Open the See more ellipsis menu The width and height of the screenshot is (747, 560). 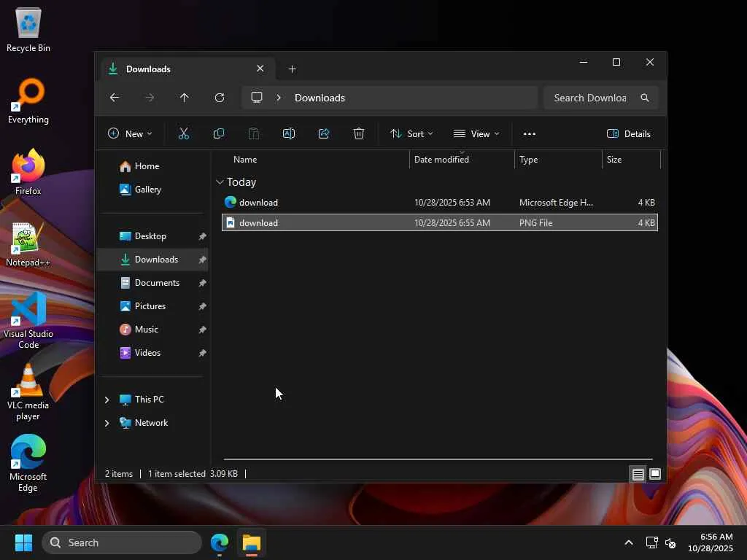pos(530,133)
